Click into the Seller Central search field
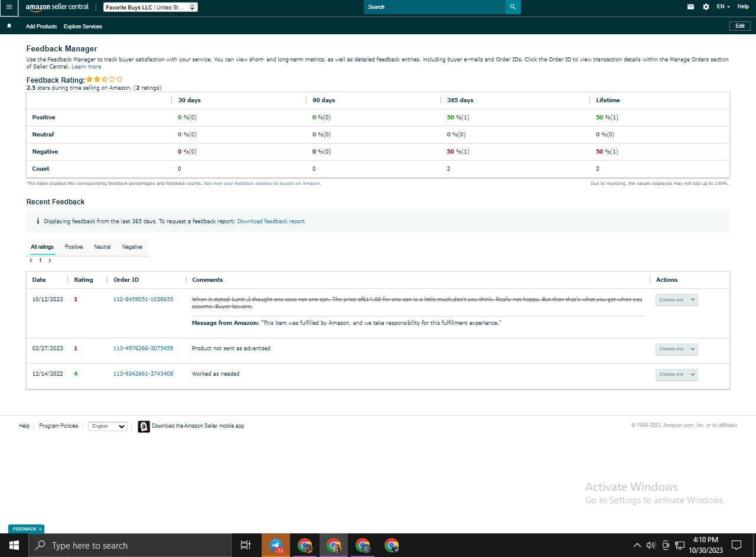 click(x=435, y=7)
